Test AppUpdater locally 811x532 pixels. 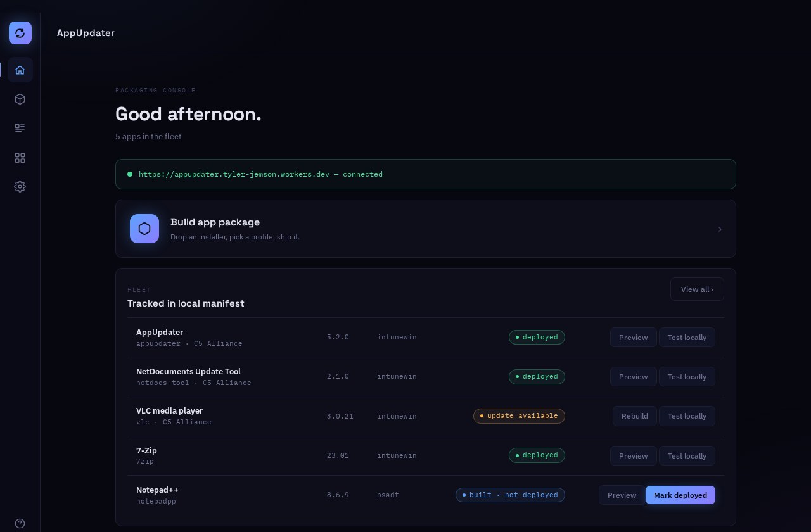tap(687, 338)
